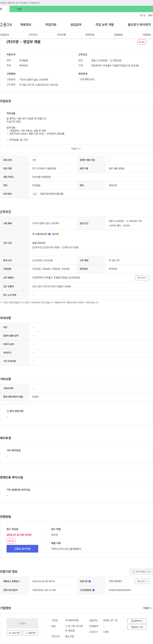
Task: Open 지도 보기 for 인천고용센터
Action: 142,581
